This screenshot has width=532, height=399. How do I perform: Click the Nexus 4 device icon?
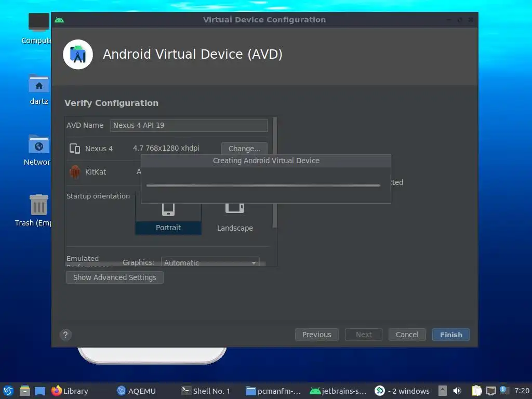pyautogui.click(x=75, y=149)
